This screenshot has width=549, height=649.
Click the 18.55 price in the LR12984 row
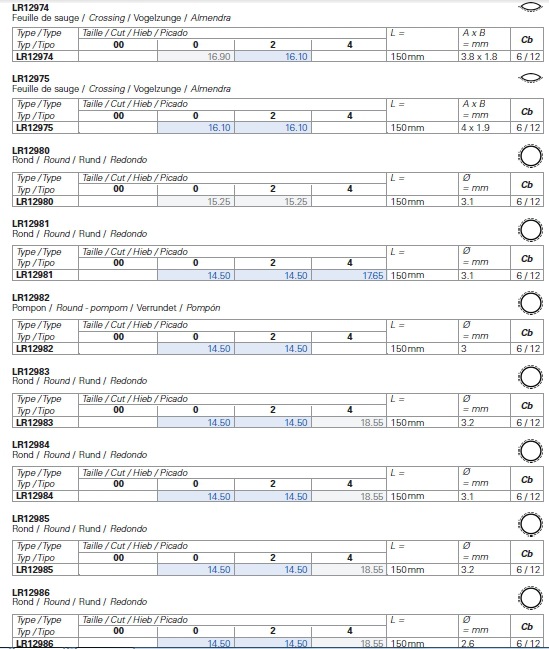[x=349, y=496]
